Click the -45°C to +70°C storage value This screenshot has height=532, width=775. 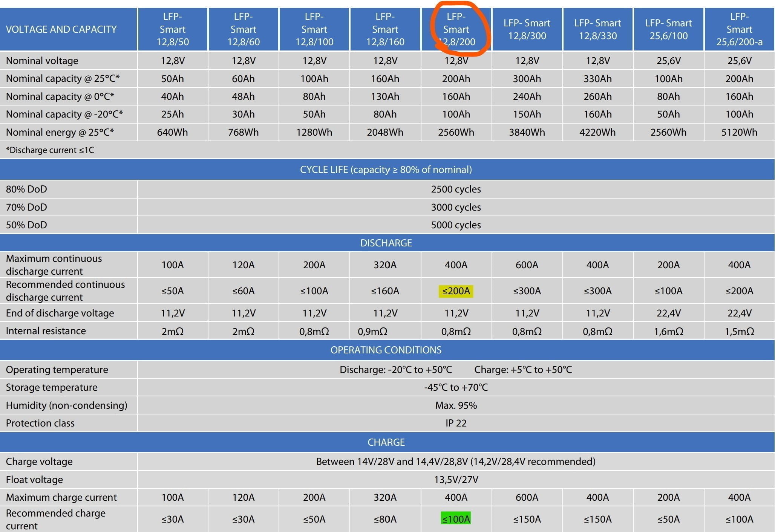(x=456, y=387)
